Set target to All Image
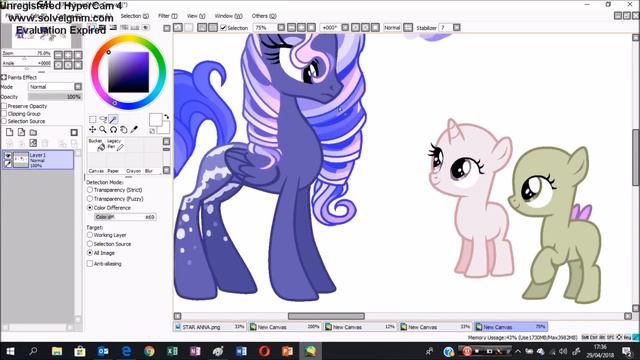640x360 pixels. pos(90,253)
